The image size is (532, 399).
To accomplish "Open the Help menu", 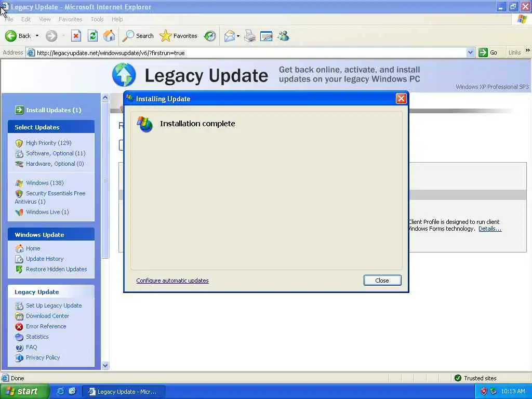I will pos(117,19).
